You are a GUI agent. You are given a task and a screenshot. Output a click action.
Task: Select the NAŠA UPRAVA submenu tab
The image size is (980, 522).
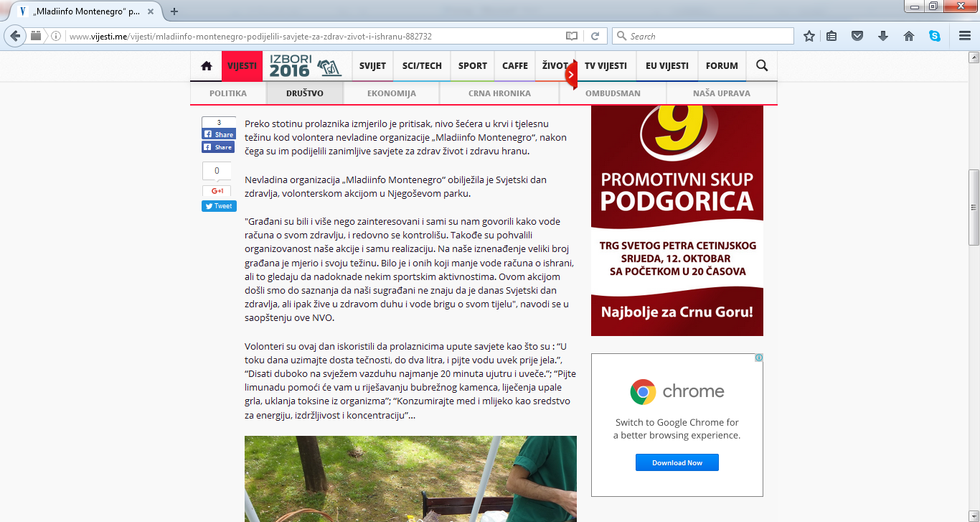(x=722, y=93)
